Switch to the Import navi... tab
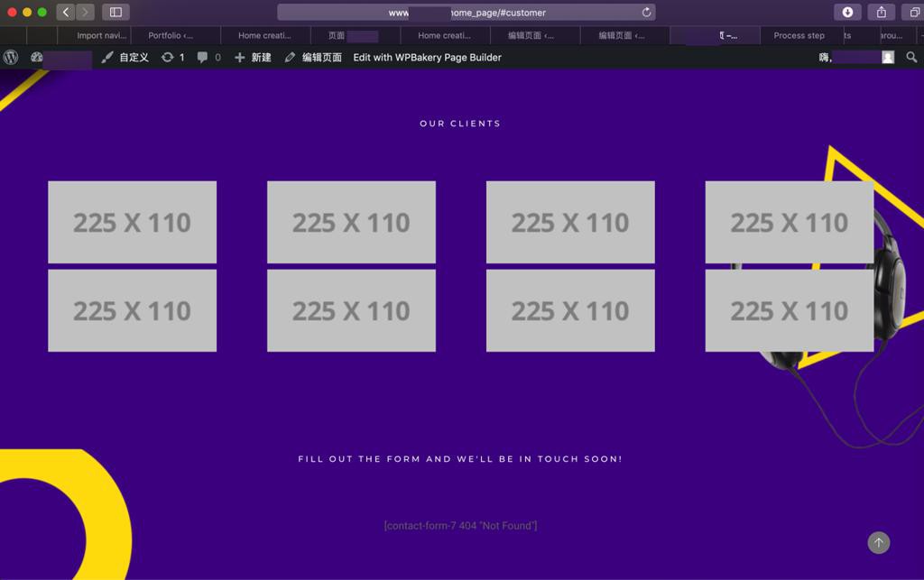Screen dimensions: 924x580 (x=94, y=35)
